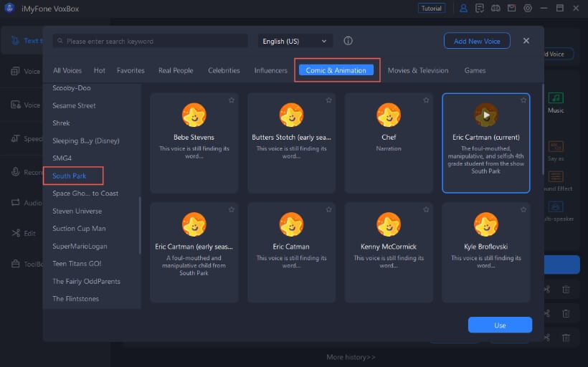Favorite the Kyle Broflovski voice

tap(523, 209)
